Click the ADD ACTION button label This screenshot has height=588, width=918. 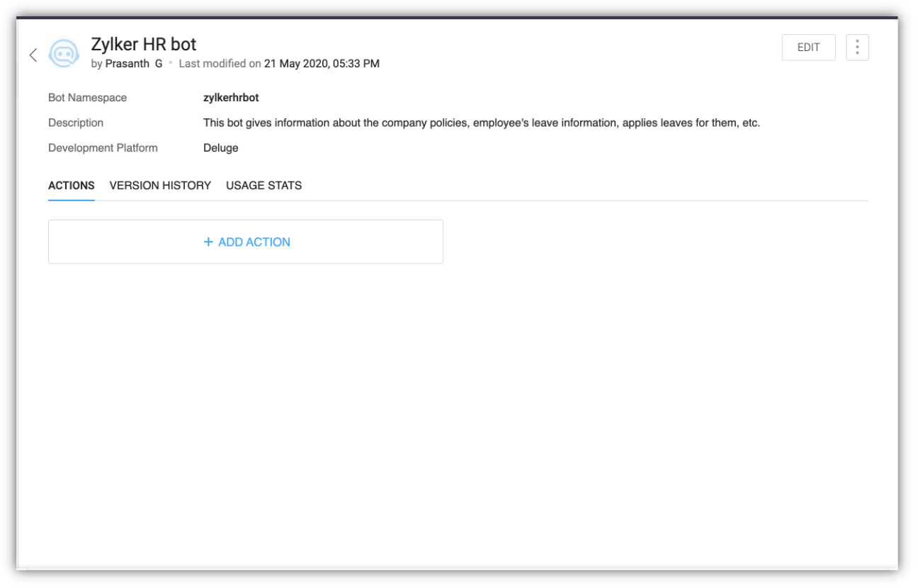[x=254, y=242]
